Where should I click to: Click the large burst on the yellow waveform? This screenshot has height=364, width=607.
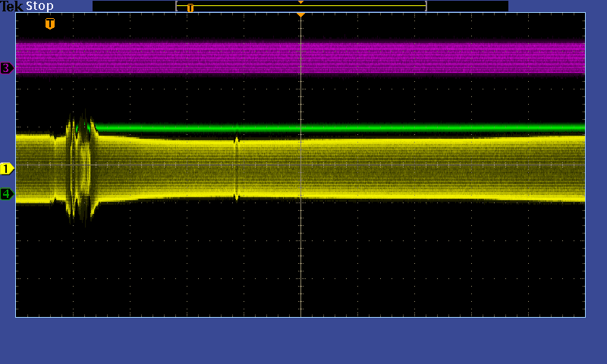tap(80, 167)
